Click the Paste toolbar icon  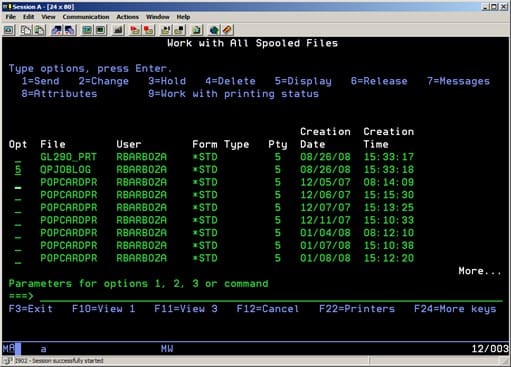point(39,30)
